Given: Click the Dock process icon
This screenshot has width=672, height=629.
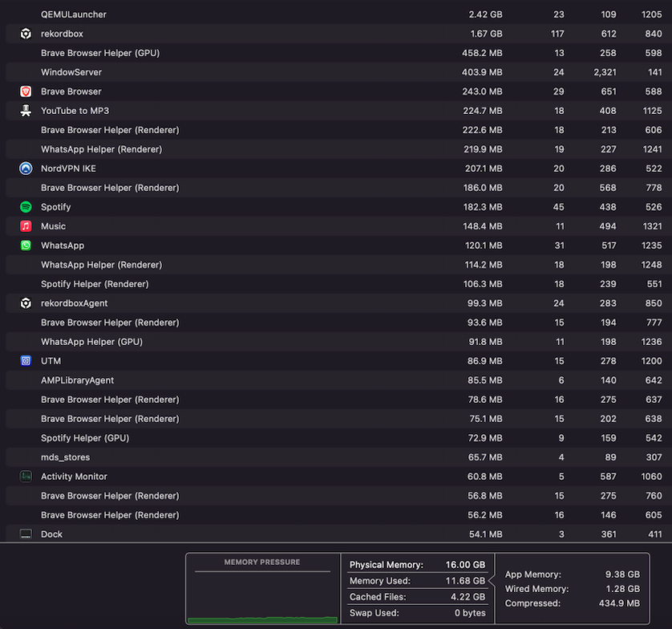Looking at the screenshot, I should [x=26, y=534].
